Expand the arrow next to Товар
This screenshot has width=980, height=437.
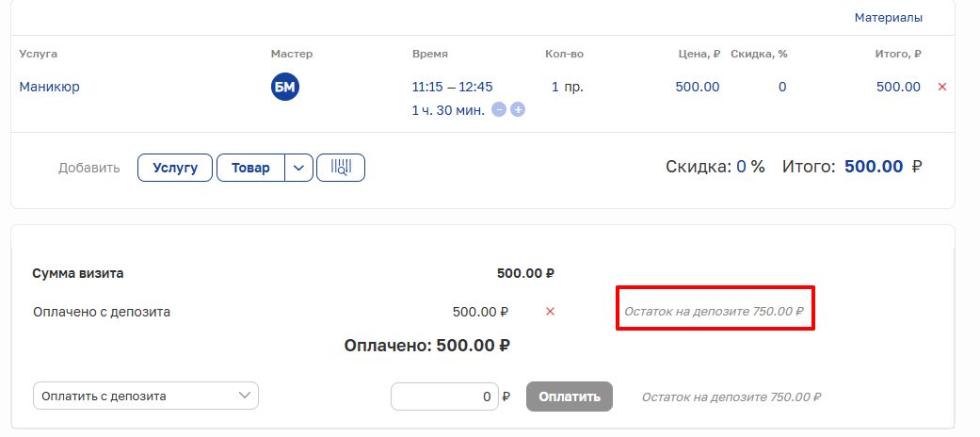coord(298,168)
